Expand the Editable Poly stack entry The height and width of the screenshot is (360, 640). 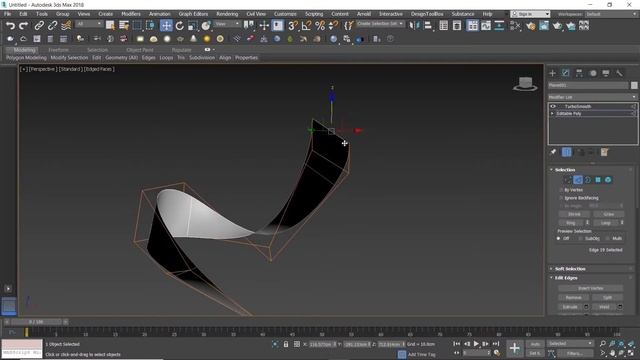click(x=553, y=114)
